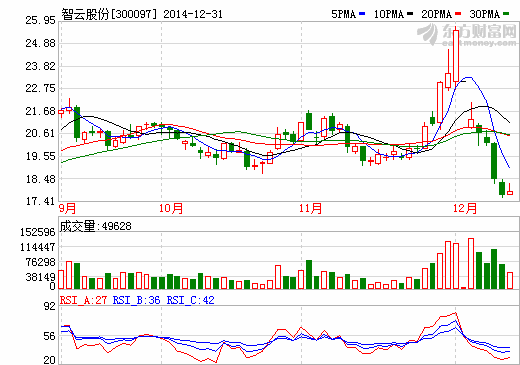Click the 成交量:49628 volume label
Image resolution: width=520 pixels, height=365 pixels.
(x=95, y=226)
